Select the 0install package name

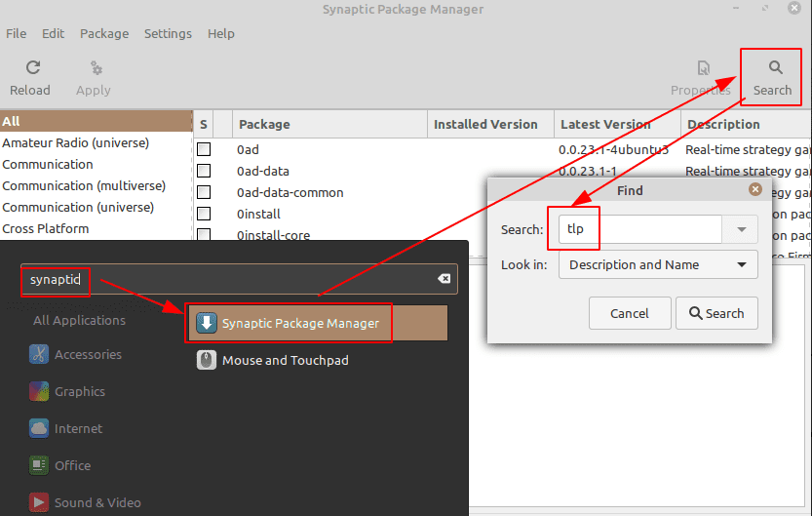coord(258,214)
